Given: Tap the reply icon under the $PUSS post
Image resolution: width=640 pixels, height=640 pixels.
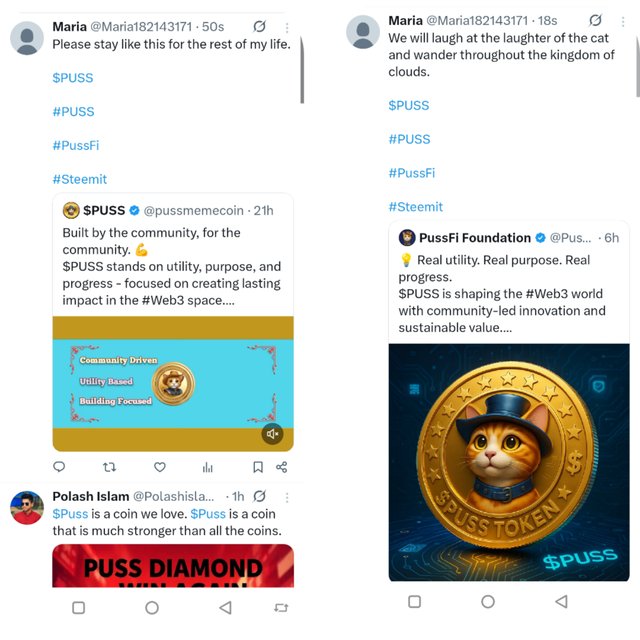Looking at the screenshot, I should coord(59,467).
